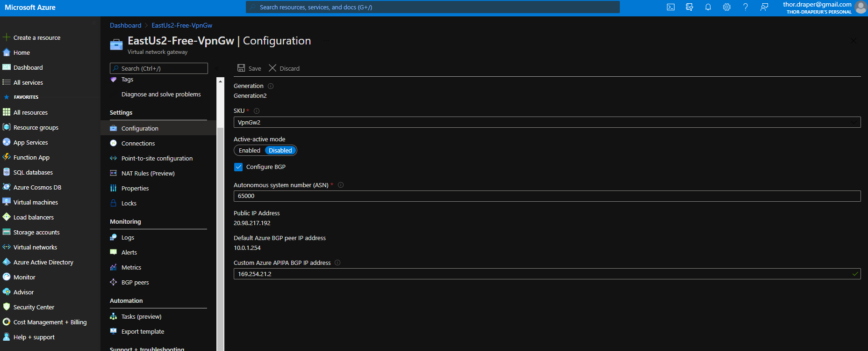This screenshot has height=351, width=868.
Task: Click the Create a resource plus icon
Action: coord(7,37)
